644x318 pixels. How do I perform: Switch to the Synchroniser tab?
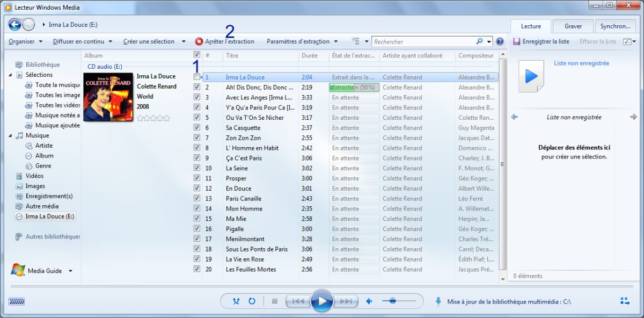615,26
